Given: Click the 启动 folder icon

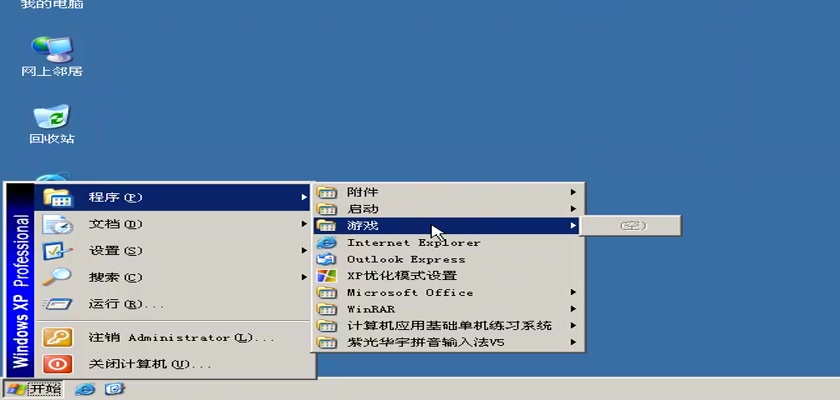Looking at the screenshot, I should (x=327, y=209).
